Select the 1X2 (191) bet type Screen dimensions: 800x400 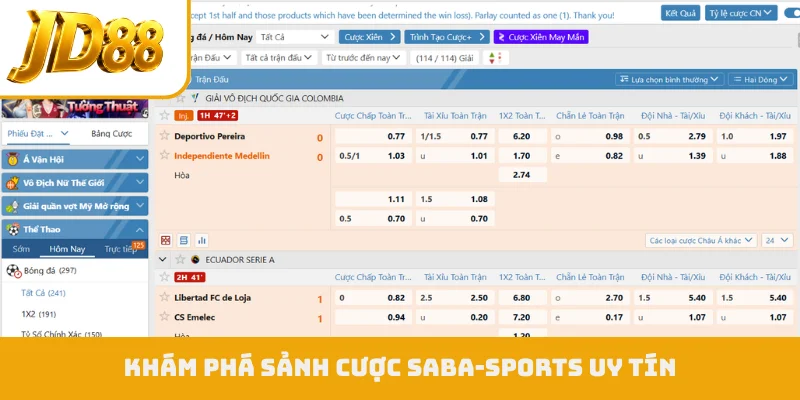click(x=39, y=314)
